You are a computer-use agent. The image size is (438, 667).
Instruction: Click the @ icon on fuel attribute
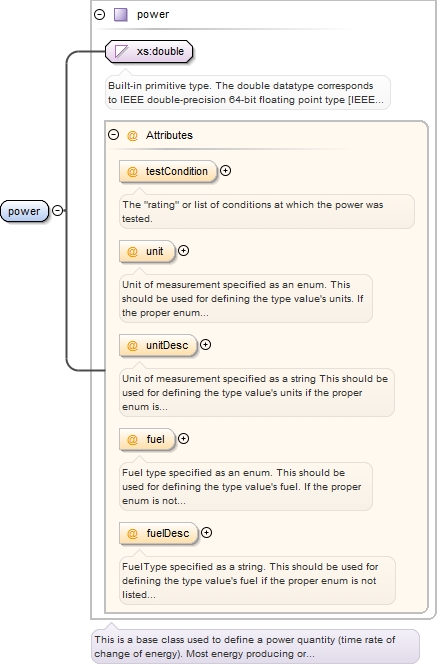coord(132,439)
